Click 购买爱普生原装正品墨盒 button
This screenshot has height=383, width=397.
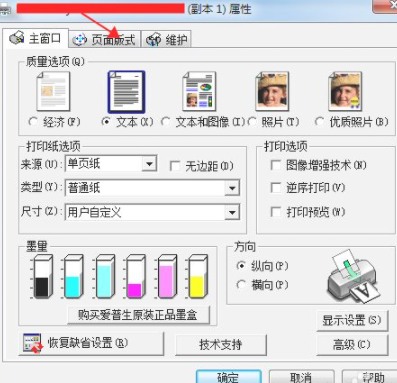click(x=139, y=315)
